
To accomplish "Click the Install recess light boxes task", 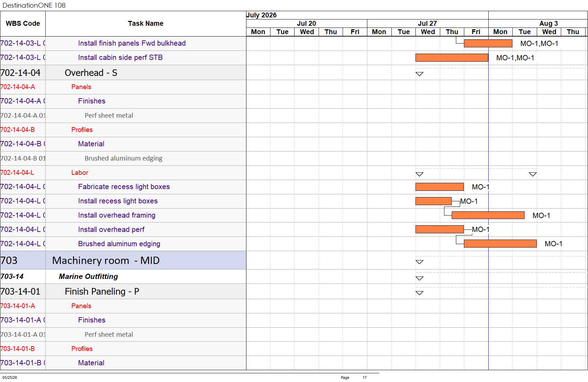I will click(x=118, y=201).
